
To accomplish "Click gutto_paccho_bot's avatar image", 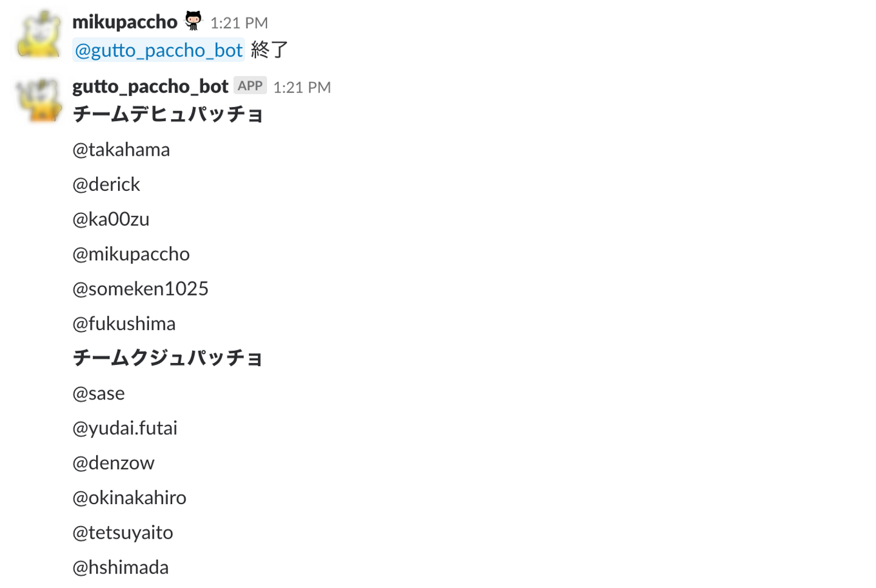I will click(x=39, y=100).
